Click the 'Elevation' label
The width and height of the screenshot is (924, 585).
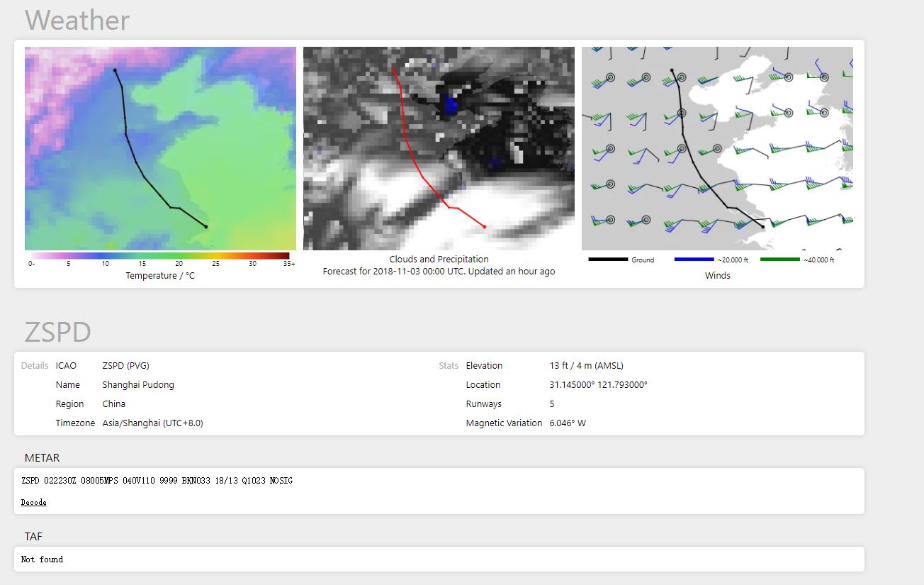click(x=484, y=366)
